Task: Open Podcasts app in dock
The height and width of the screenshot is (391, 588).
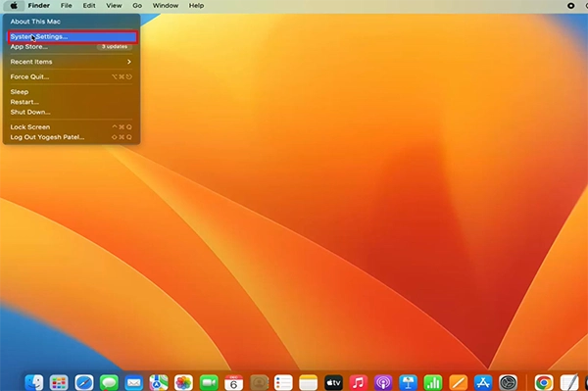Action: (x=383, y=383)
